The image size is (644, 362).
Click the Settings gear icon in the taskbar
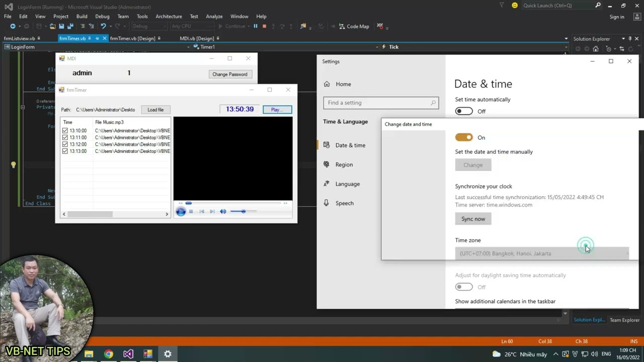(168, 354)
